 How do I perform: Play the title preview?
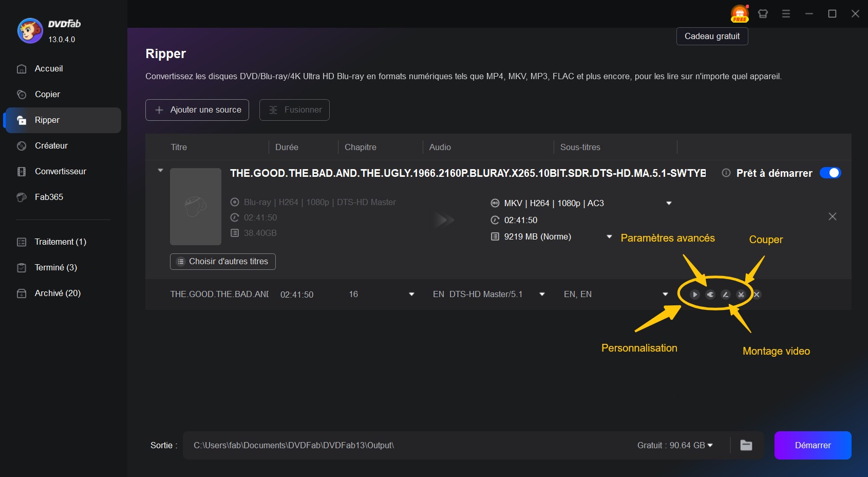pos(695,295)
